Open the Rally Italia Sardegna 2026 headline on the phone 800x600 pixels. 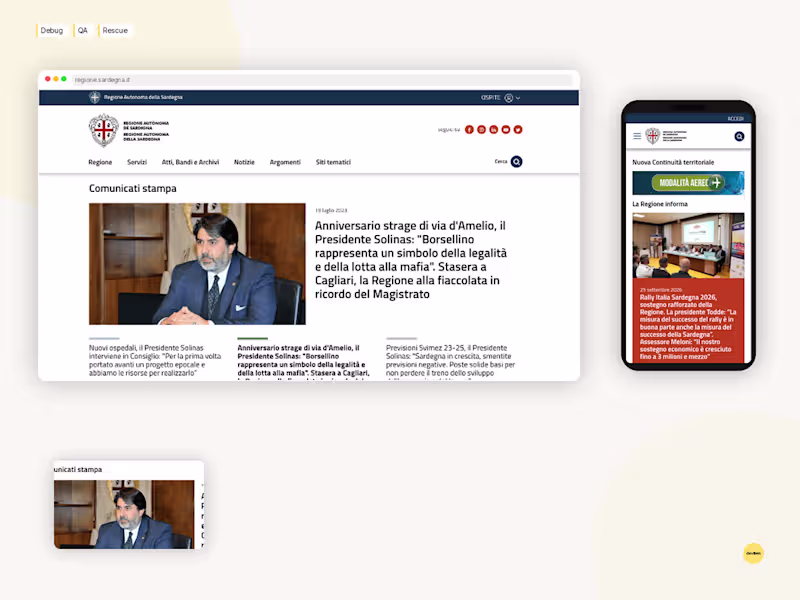[x=688, y=327]
